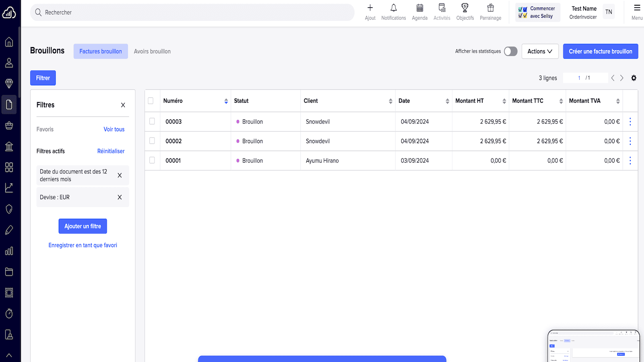The width and height of the screenshot is (644, 362).
Task: Expand the Actions dropdown
Action: coord(540,51)
